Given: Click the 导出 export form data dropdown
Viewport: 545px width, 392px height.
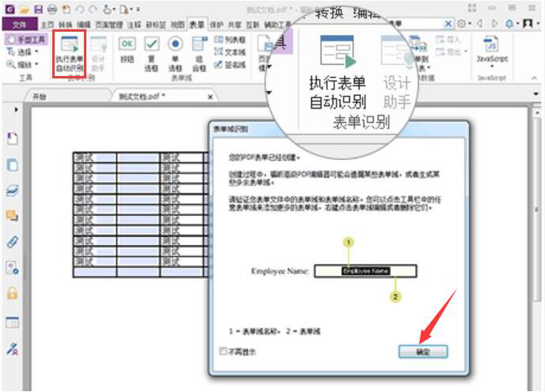Looking at the screenshot, I should point(452,52).
